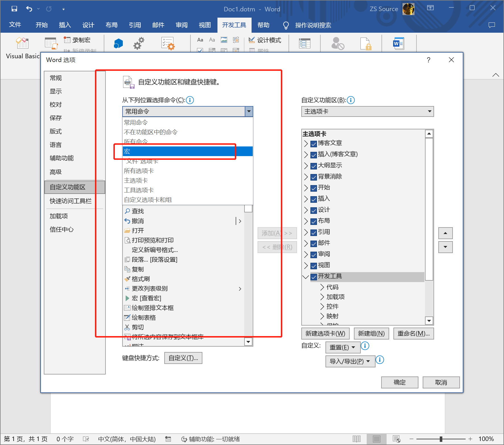Select 宏 in the command source list
Screen dimensions: 504x445
(187, 151)
